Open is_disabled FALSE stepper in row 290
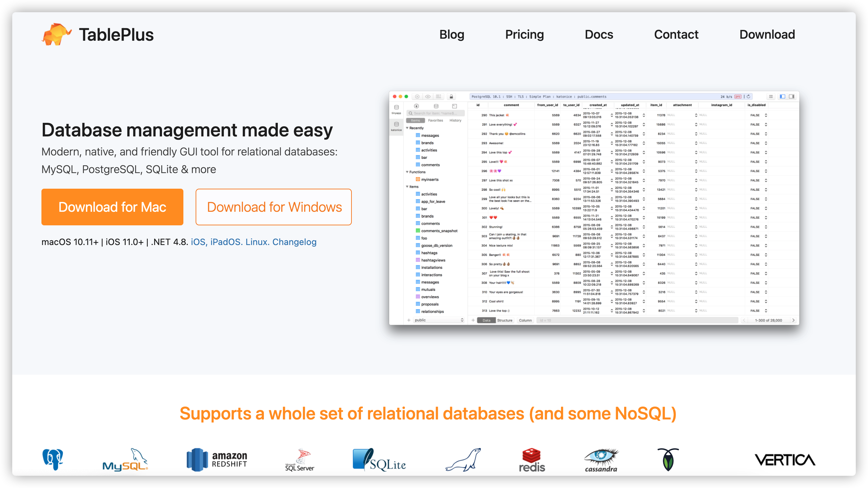 [x=766, y=115]
